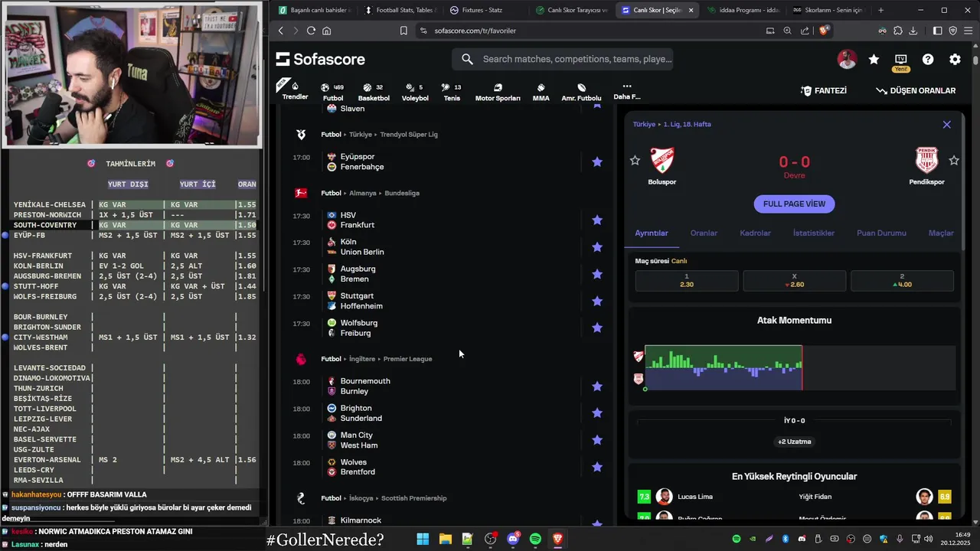Open the Boluspor team crest
This screenshot has width=980, height=551.
tap(661, 160)
